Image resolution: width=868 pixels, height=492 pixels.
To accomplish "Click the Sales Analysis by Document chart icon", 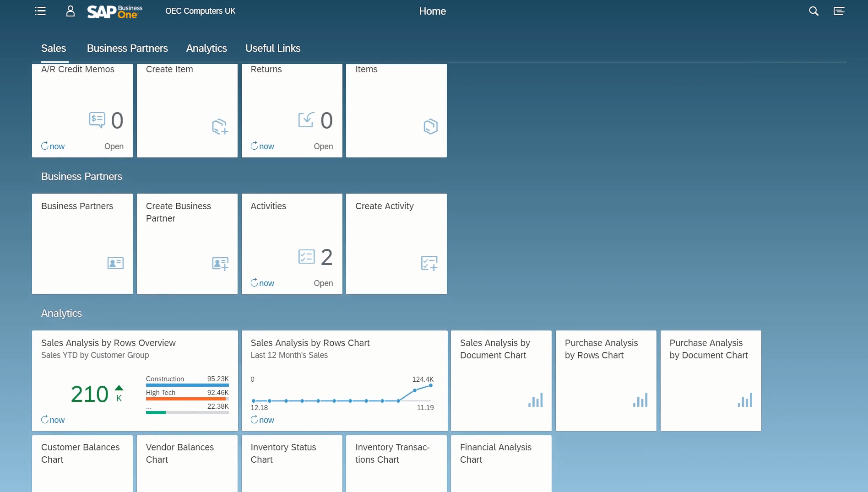I will (535, 400).
